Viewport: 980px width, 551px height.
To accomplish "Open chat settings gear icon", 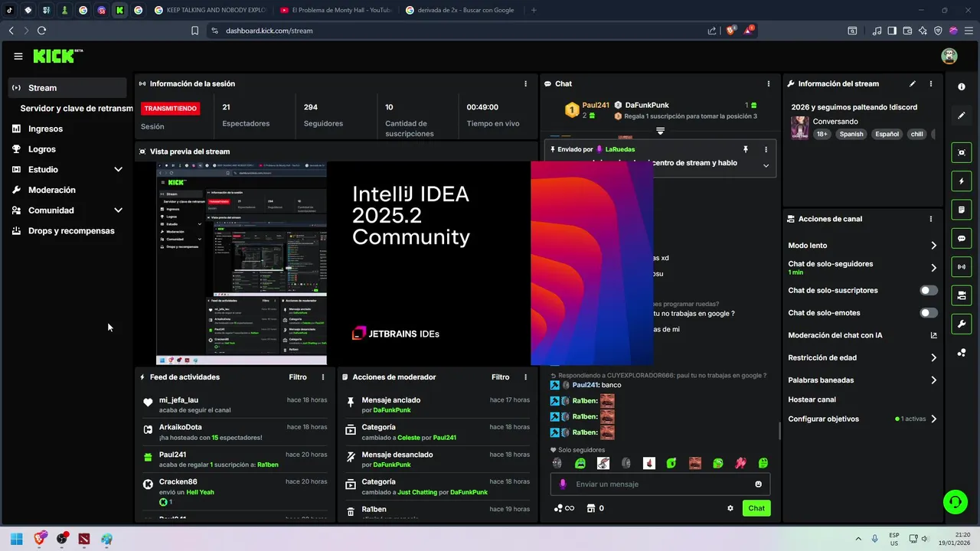I will point(730,508).
